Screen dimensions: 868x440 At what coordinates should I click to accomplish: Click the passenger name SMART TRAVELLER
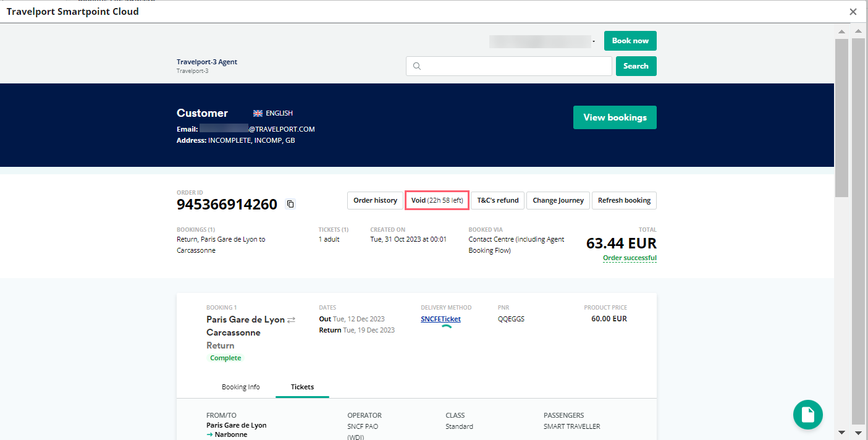pos(572,426)
